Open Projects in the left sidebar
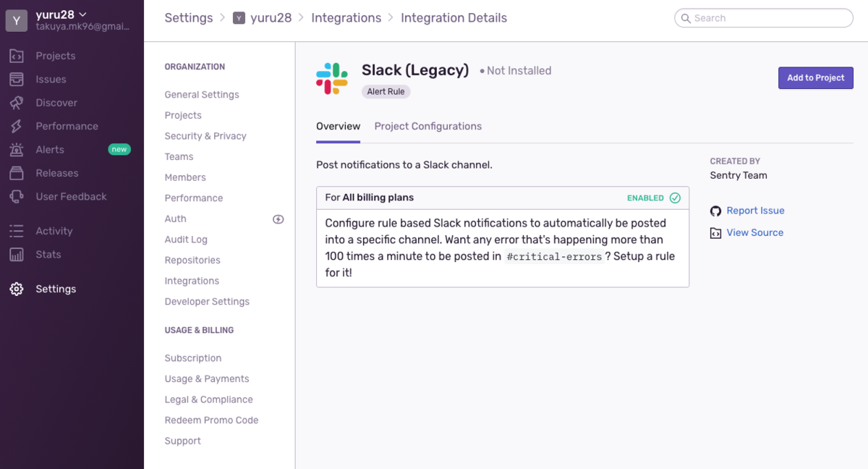This screenshot has width=868, height=469. (x=55, y=56)
